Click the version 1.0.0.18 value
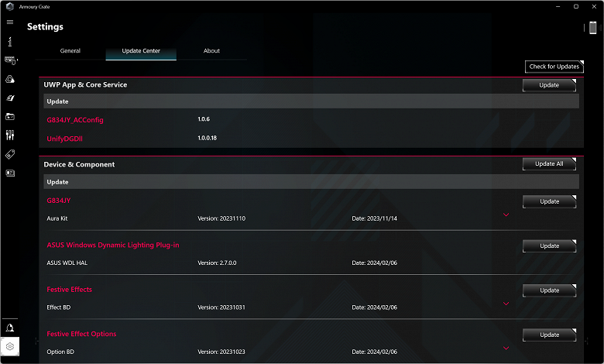The height and width of the screenshot is (364, 604). pos(208,138)
